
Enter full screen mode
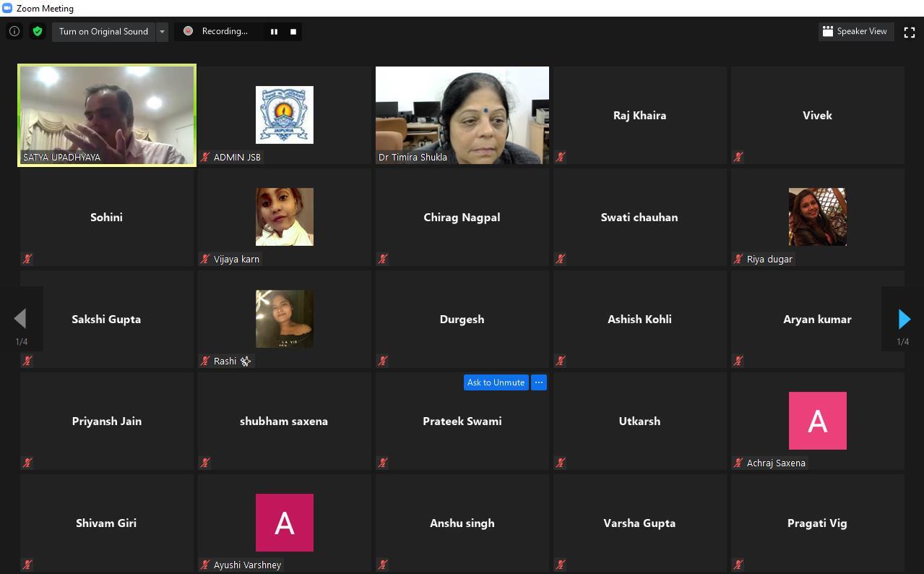(910, 32)
